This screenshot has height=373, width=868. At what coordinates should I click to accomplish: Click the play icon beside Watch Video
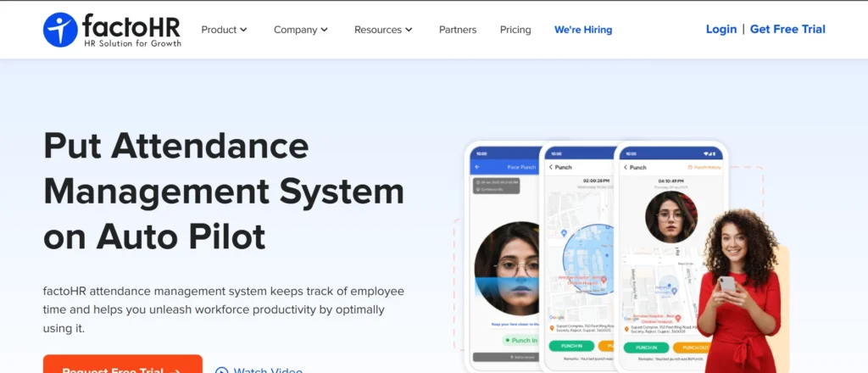tap(221, 370)
